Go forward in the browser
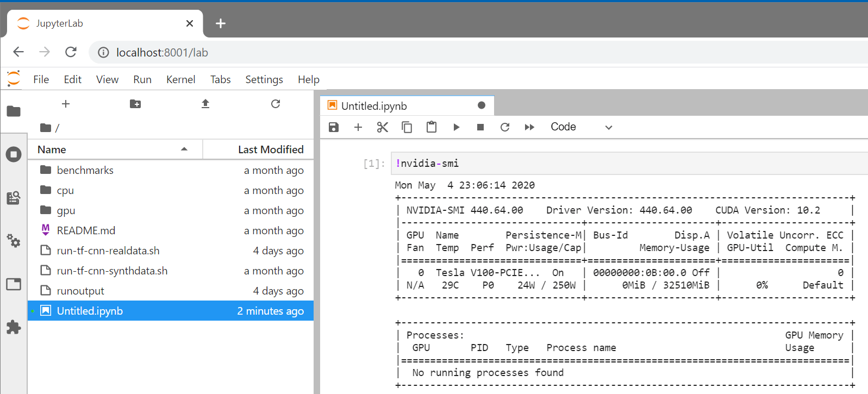This screenshot has height=394, width=868. [45, 52]
